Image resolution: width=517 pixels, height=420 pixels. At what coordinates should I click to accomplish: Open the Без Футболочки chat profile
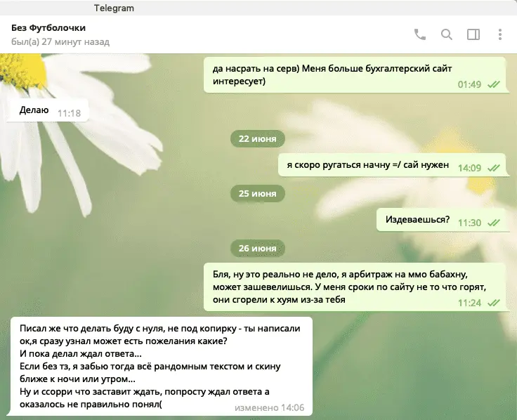point(48,27)
